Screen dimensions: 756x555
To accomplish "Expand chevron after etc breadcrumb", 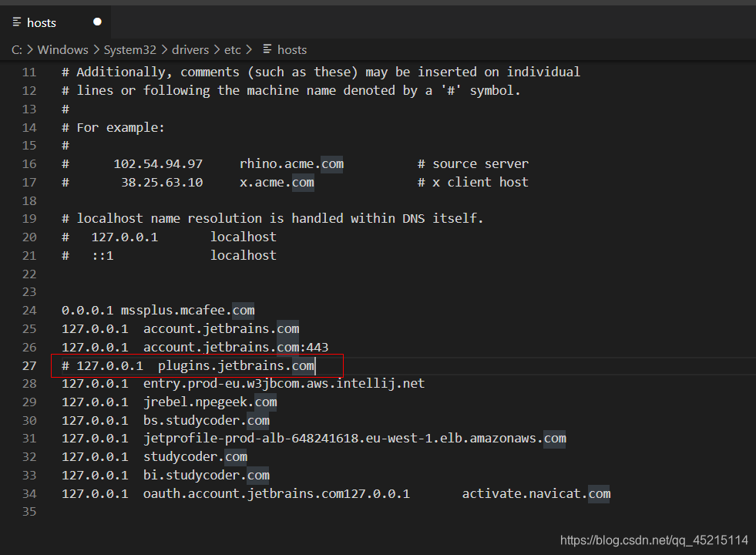I will (249, 49).
